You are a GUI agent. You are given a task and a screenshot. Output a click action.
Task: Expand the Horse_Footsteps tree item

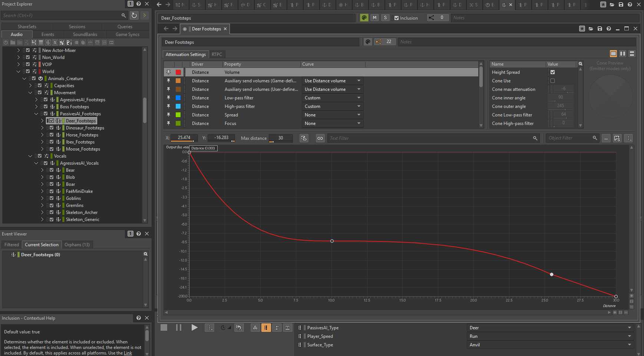[x=42, y=135]
